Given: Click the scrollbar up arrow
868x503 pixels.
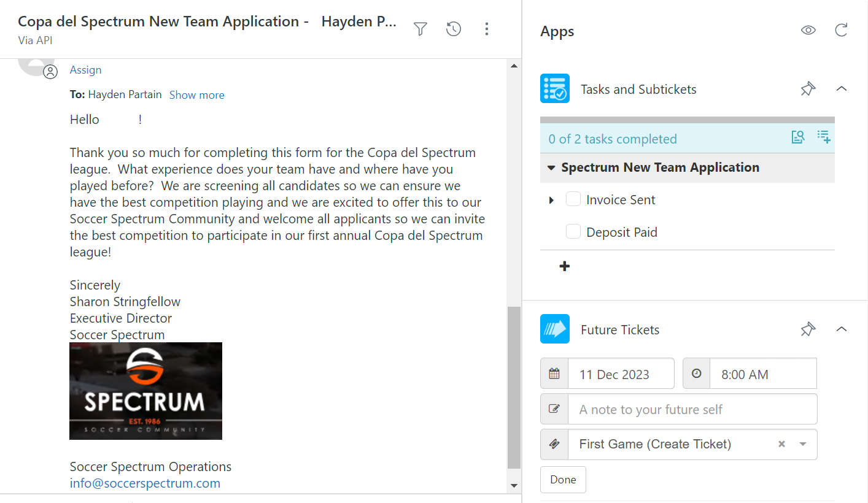Looking at the screenshot, I should click(x=514, y=65).
